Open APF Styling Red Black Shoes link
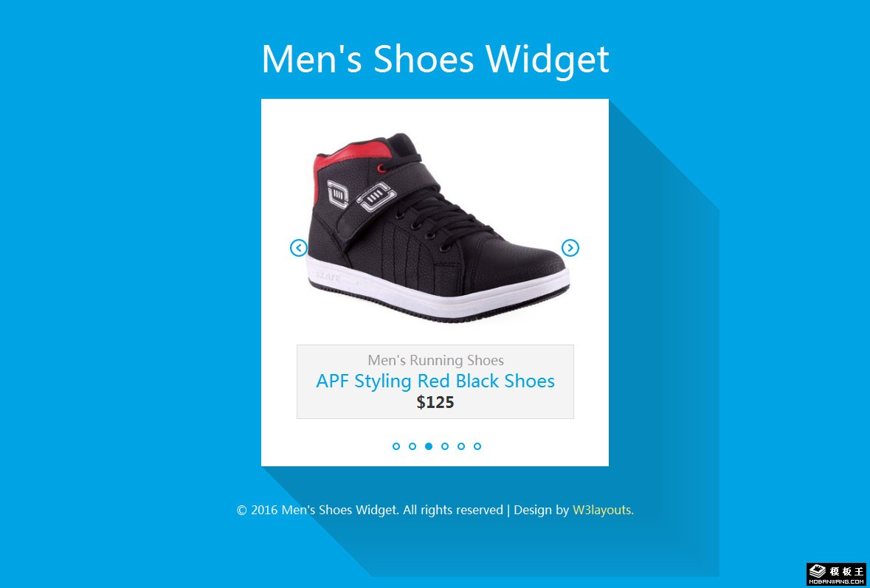 coord(435,381)
